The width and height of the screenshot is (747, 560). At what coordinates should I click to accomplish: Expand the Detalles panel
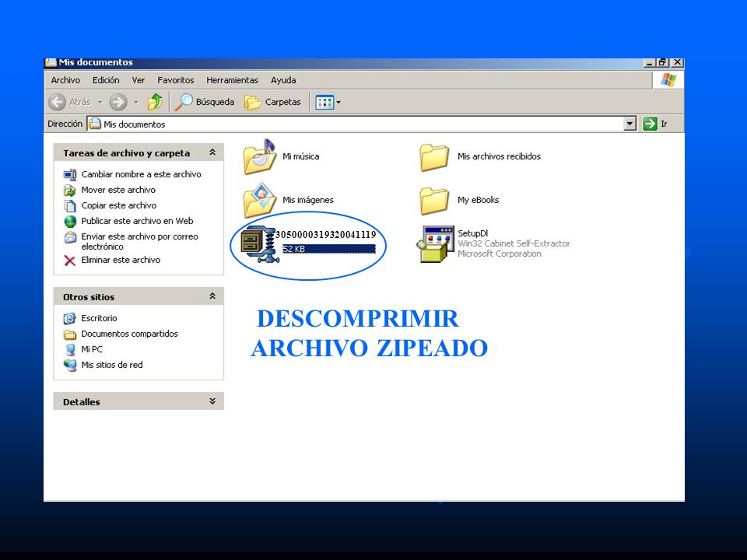coord(212,401)
